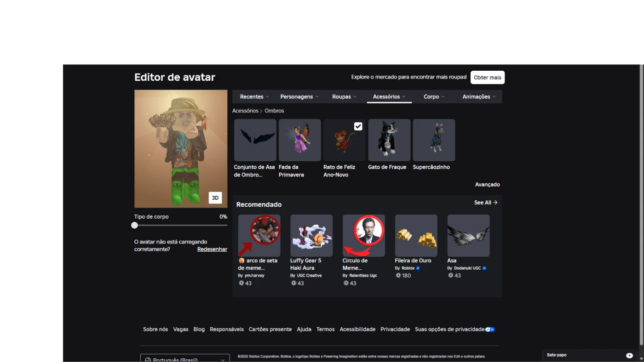Open the Avançado options link
Image resolution: width=644 pixels, height=362 pixels.
coord(487,185)
